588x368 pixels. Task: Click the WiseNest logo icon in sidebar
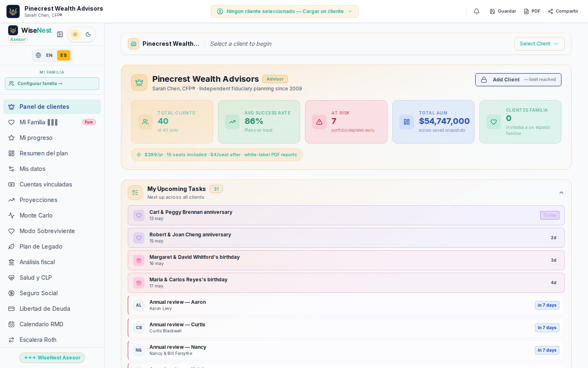pos(13,30)
